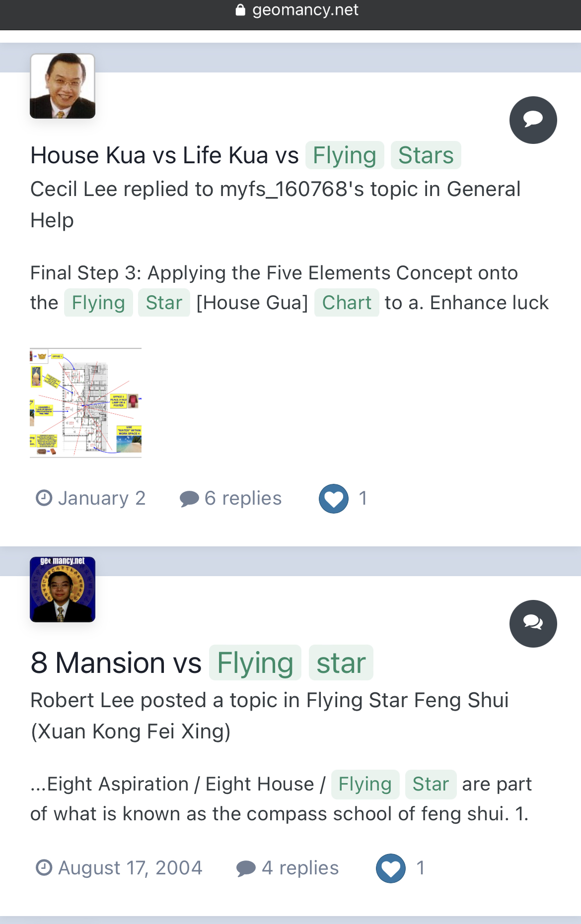The image size is (581, 924).
Task: Click the clock icon next to January 2
Action: [44, 498]
